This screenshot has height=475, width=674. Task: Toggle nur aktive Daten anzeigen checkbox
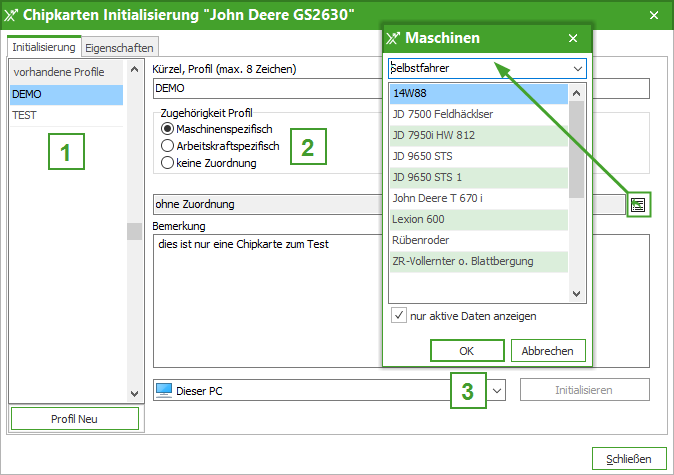[x=399, y=316]
